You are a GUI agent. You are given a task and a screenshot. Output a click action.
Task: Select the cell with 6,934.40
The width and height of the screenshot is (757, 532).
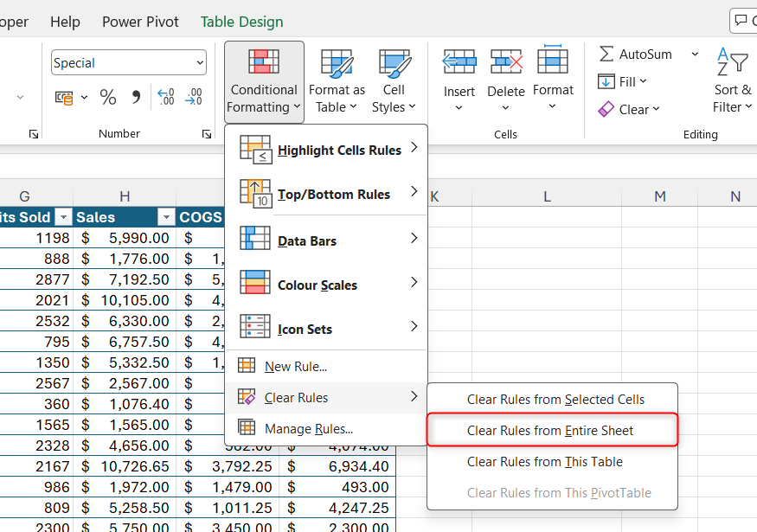(x=337, y=466)
